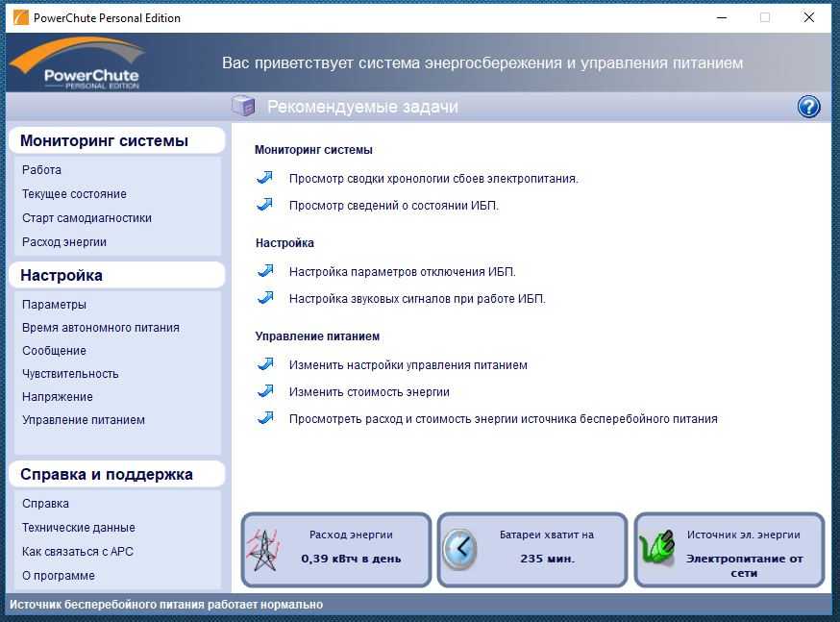Image resolution: width=840 pixels, height=622 pixels.
Task: Click the О программе sidebar item
Action: pos(59,576)
